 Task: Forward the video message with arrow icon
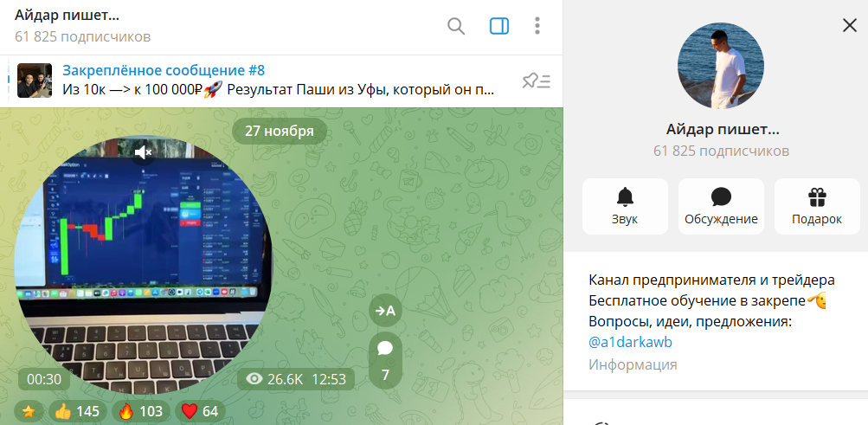[385, 311]
